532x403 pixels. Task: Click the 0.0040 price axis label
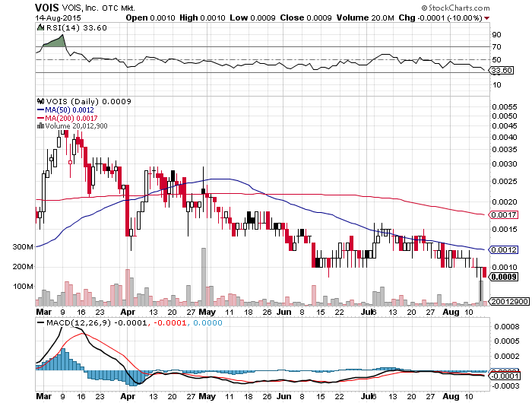point(505,137)
